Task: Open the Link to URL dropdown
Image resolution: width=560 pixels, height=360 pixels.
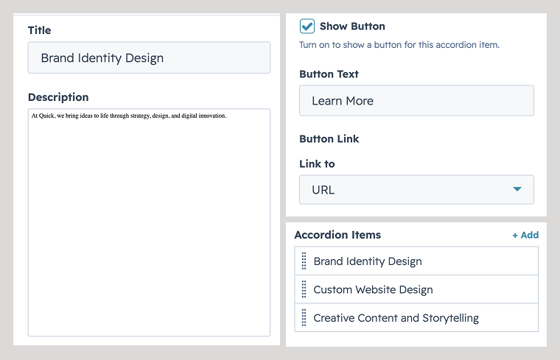Action: [x=416, y=189]
